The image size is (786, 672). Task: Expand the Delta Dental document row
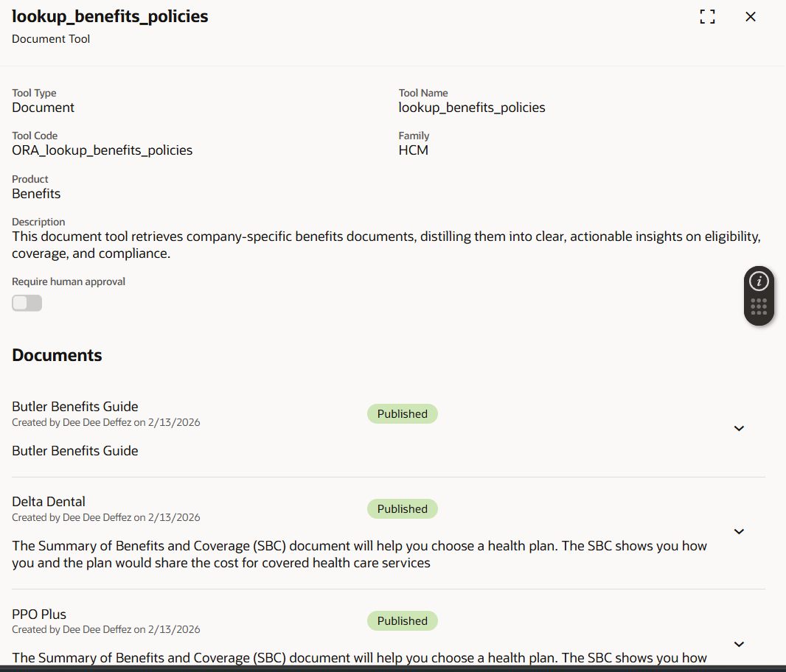click(739, 531)
